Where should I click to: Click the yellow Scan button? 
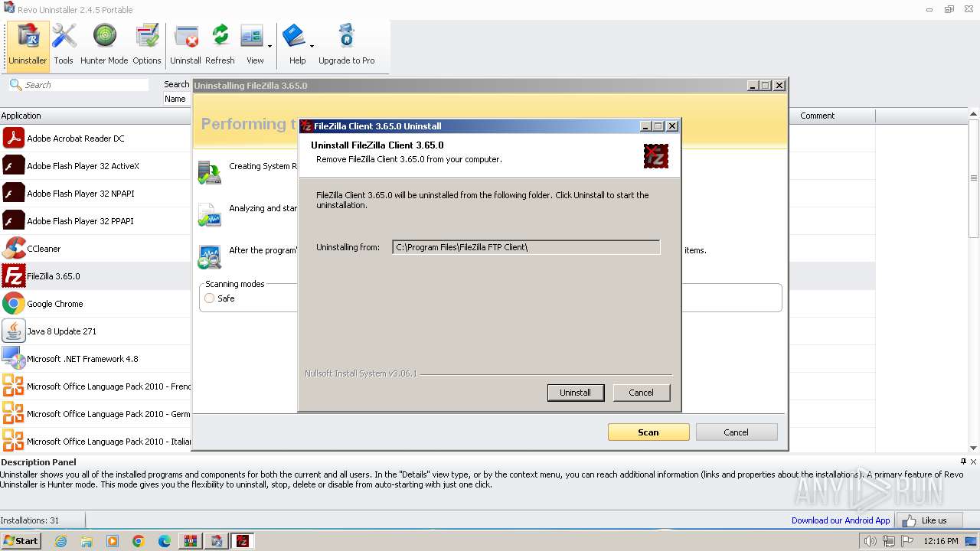(648, 432)
